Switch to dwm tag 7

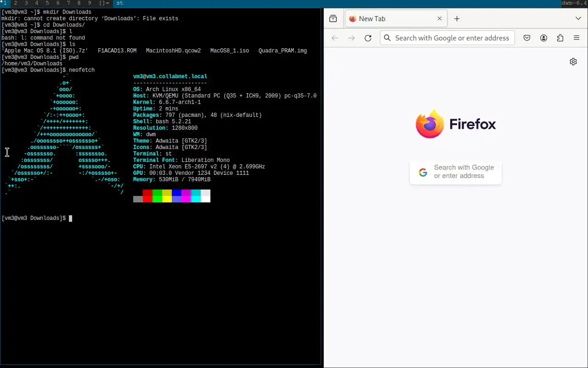click(x=68, y=3)
